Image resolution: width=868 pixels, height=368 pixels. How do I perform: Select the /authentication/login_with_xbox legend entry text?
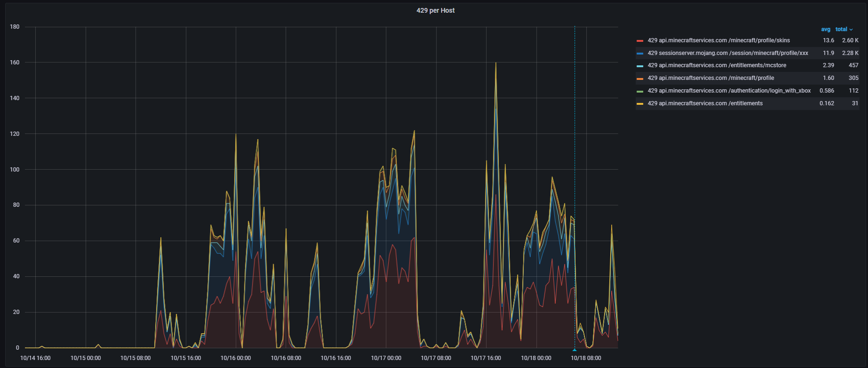tap(729, 91)
